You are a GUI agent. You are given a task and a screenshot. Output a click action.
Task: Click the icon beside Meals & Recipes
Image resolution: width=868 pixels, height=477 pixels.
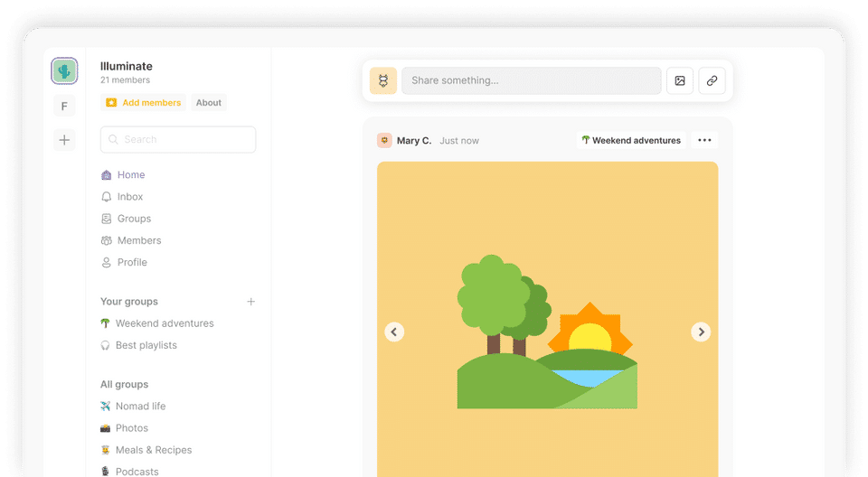click(105, 450)
